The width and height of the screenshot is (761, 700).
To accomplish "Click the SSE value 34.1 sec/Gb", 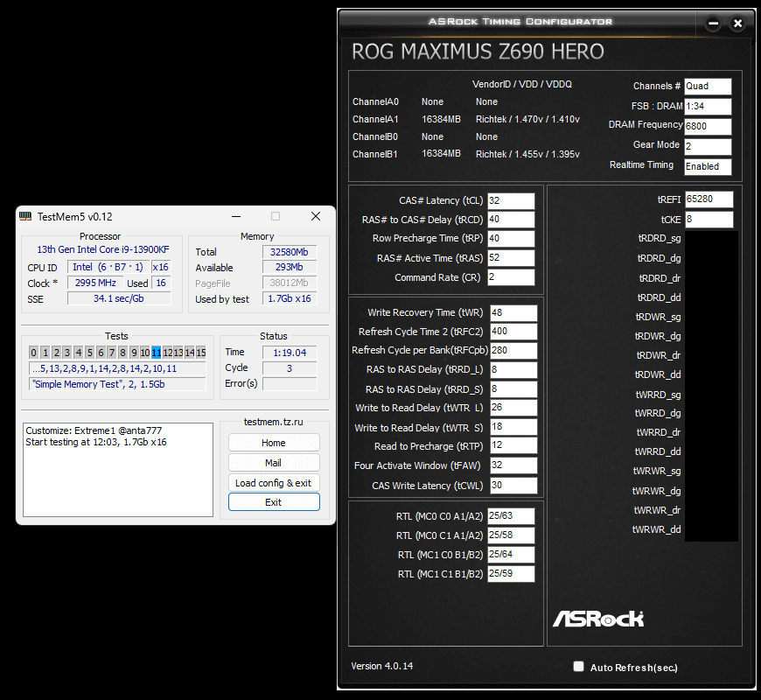I will click(119, 298).
